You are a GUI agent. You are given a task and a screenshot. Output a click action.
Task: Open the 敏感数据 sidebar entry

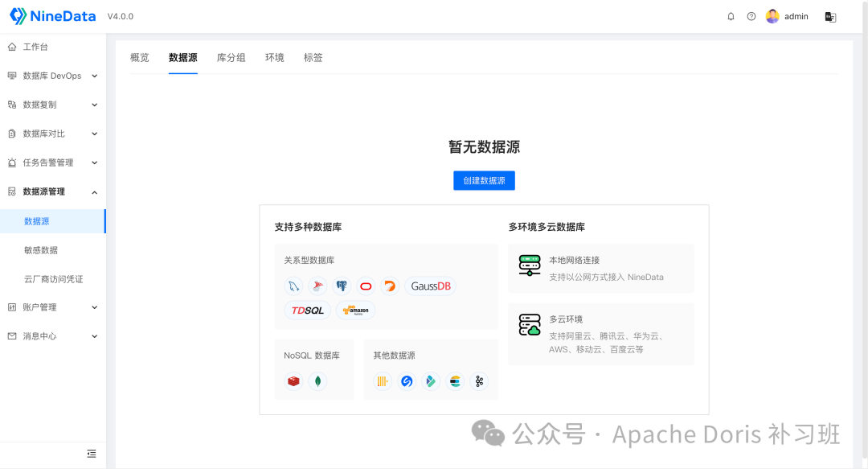[51, 250]
